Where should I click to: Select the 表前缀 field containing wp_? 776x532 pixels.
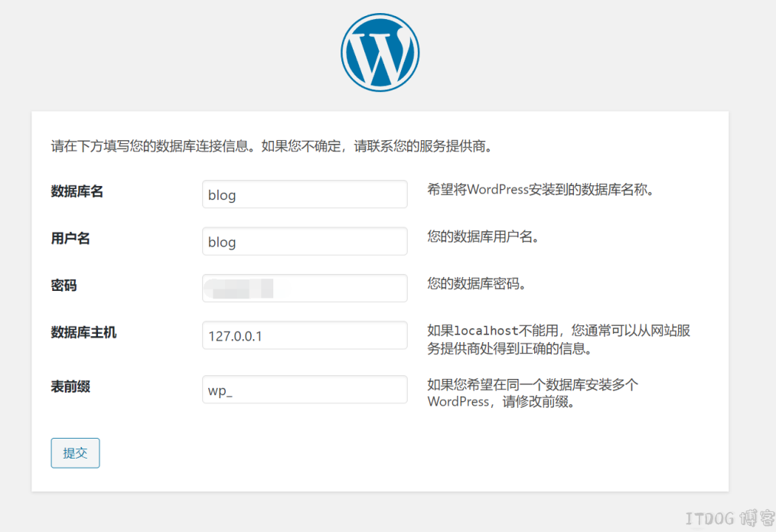[305, 390]
